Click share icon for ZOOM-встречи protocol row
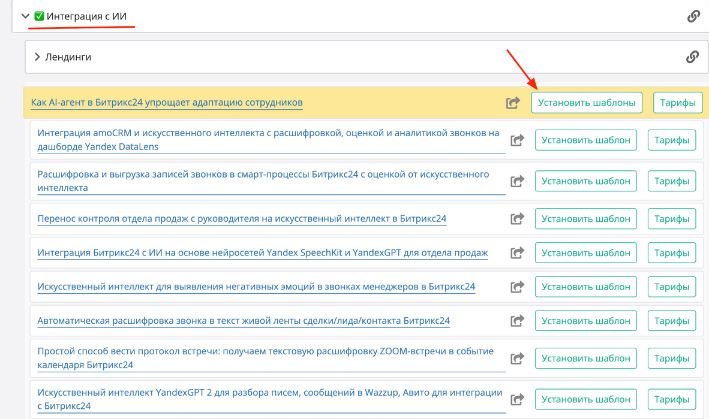Image resolution: width=709 pixels, height=419 pixels. pyautogui.click(x=517, y=360)
